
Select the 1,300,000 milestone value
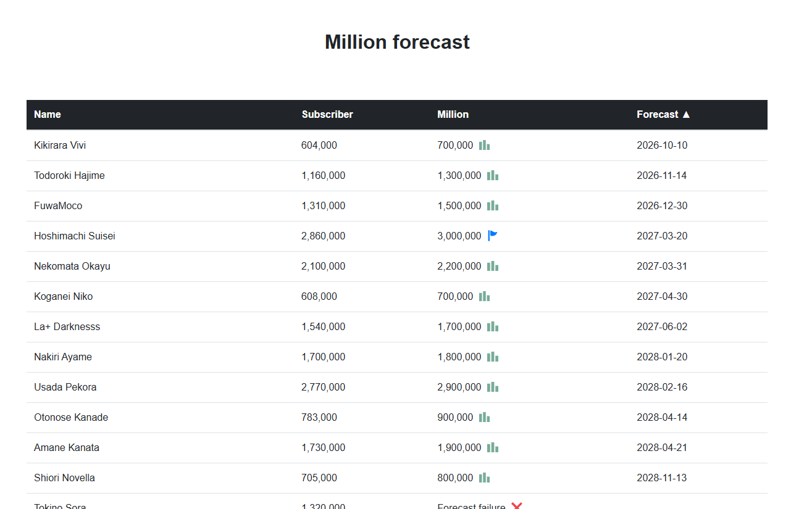459,176
